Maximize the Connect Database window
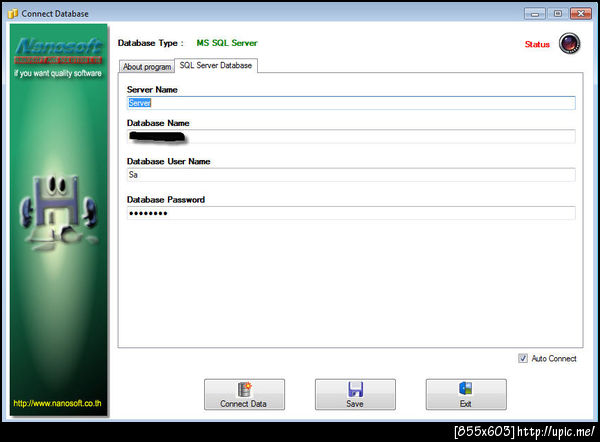 558,14
